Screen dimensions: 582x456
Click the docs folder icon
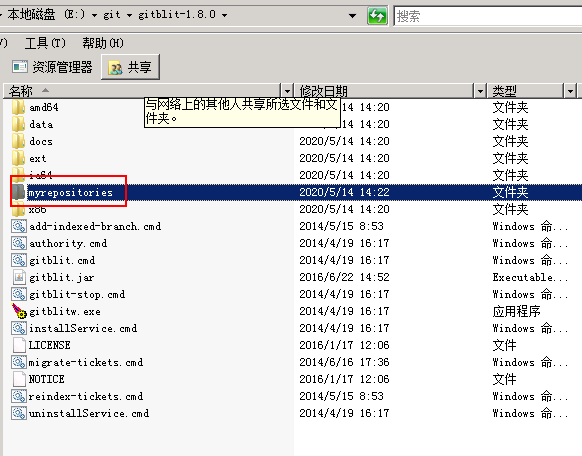(x=18, y=141)
